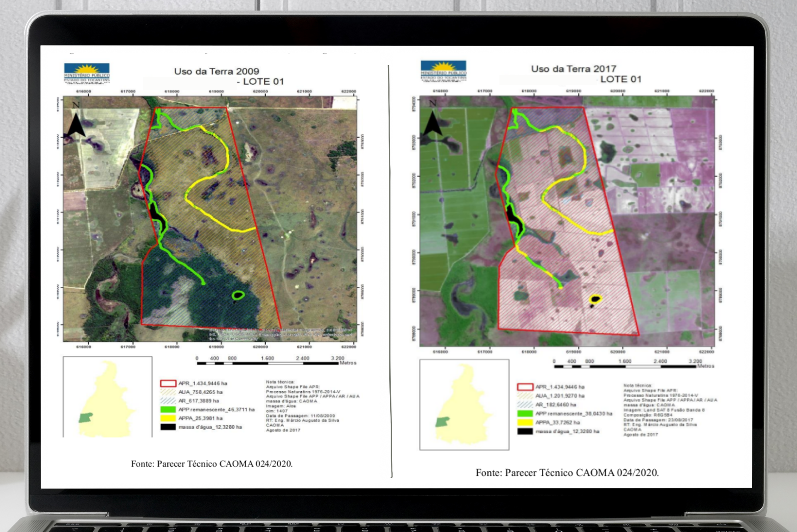
Task: Click the 'Uso da Terra 2017' title
Action: point(574,69)
